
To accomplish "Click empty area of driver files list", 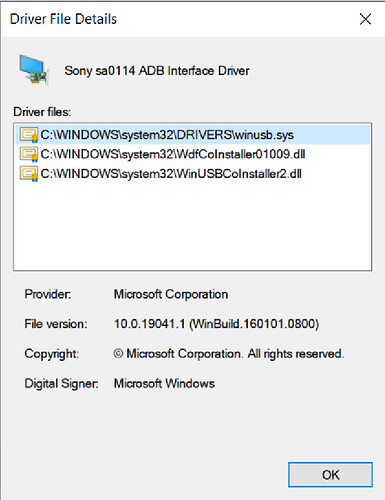I will pyautogui.click(x=193, y=227).
